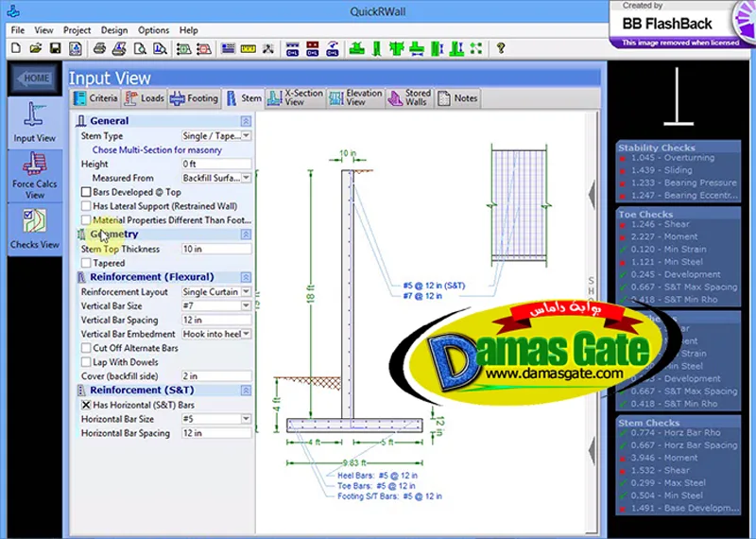This screenshot has width=756, height=539.
Task: Click the Horizontal Bar Spacing field
Action: [x=216, y=433]
